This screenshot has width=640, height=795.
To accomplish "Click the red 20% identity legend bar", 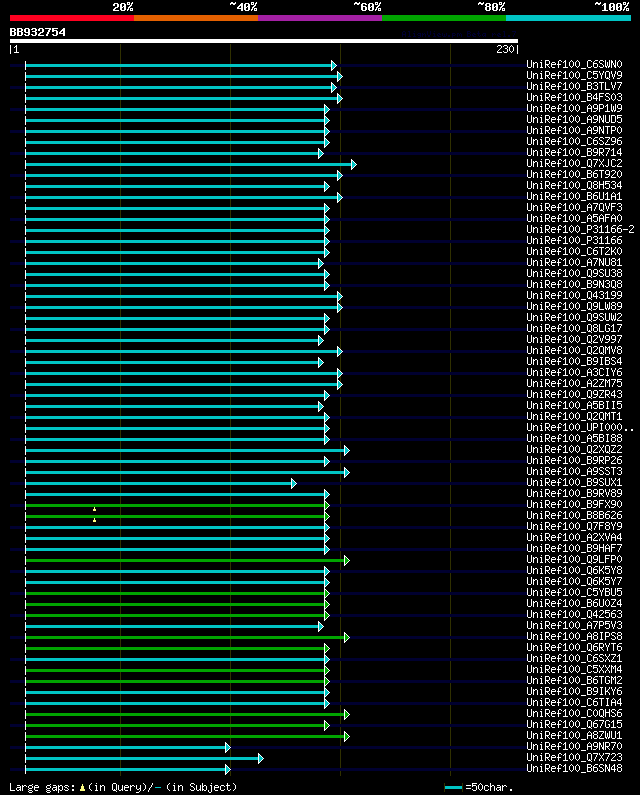I will pos(72,18).
